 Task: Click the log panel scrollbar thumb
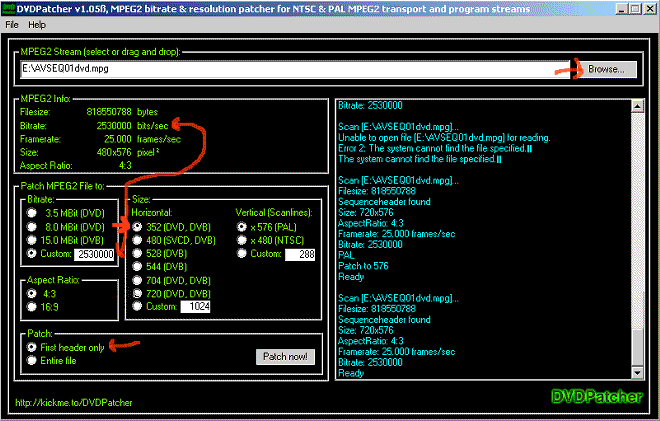[x=638, y=346]
